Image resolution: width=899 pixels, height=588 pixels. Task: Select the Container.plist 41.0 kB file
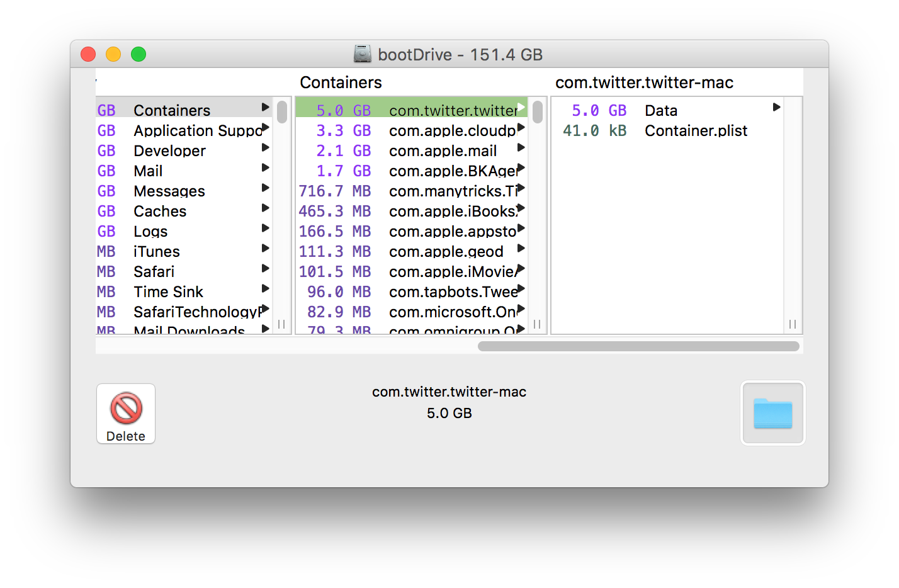667,128
